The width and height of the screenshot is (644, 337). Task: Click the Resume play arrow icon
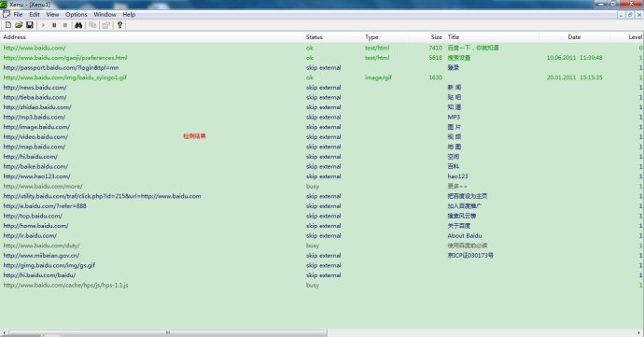pos(43,25)
